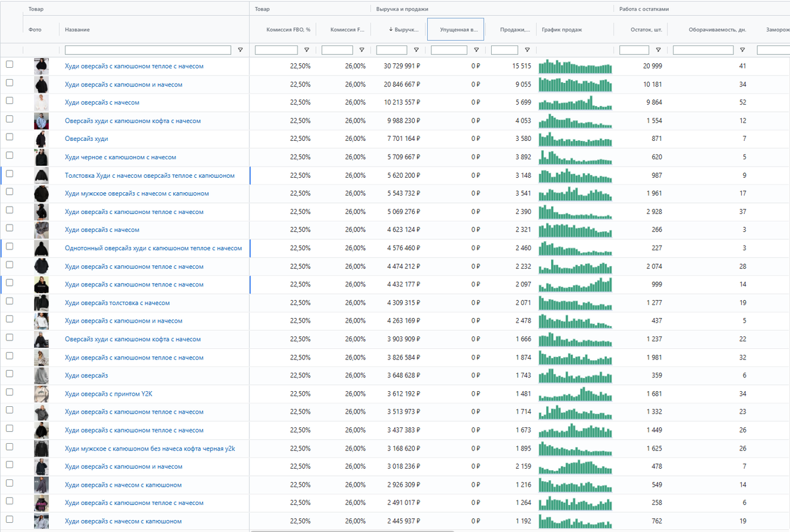Click sales chart in row with 15 515 sales
Screen dimensions: 790x532
coord(575,66)
